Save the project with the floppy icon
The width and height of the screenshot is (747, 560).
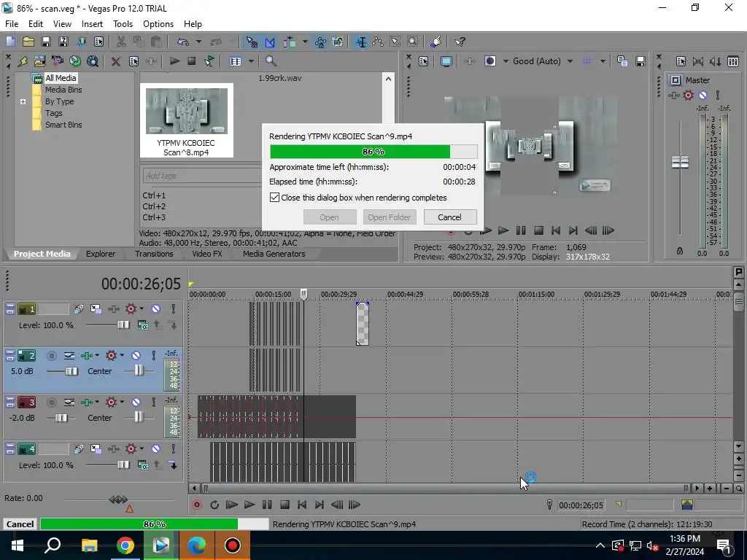[x=46, y=42]
